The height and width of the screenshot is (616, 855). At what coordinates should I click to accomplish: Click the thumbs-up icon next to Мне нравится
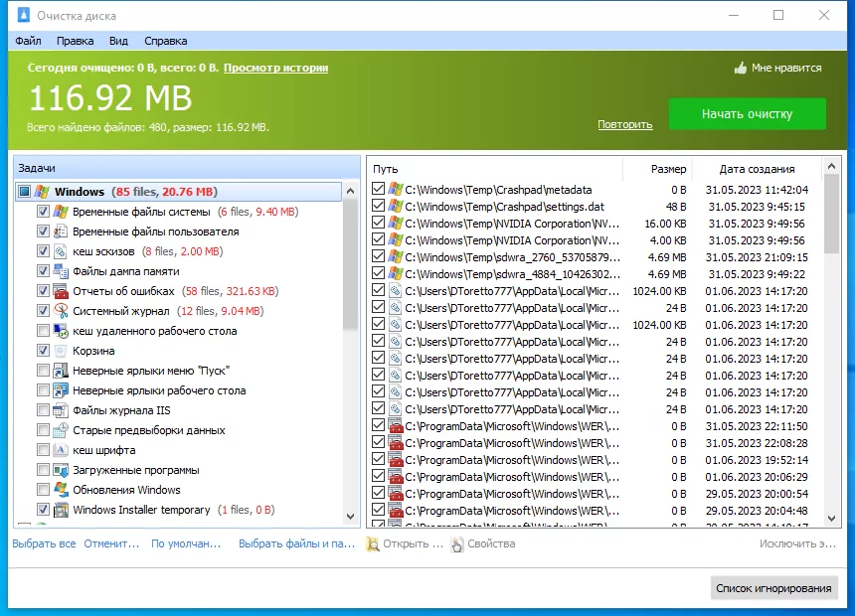click(740, 69)
